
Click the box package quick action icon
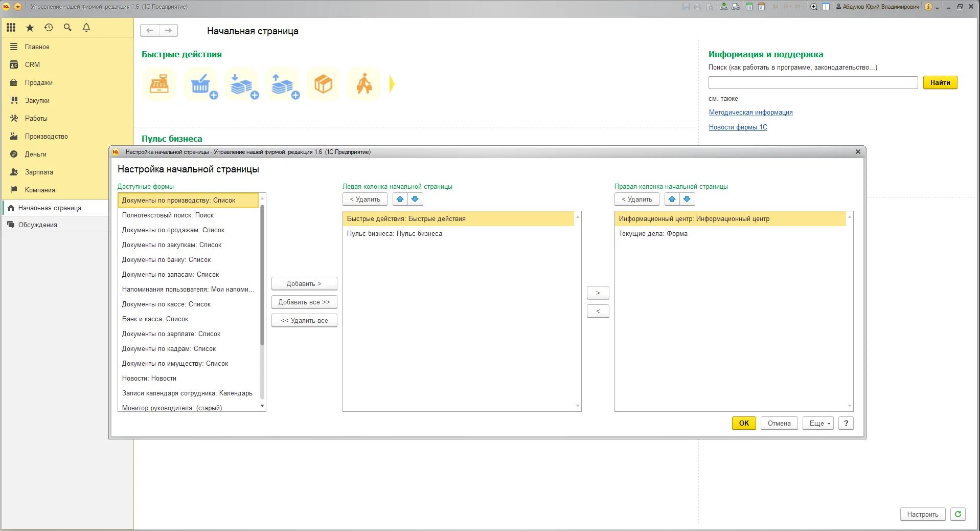(x=323, y=84)
